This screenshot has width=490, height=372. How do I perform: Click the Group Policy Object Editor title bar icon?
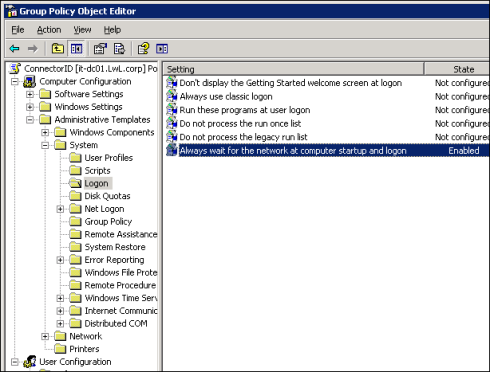[x=12, y=11]
